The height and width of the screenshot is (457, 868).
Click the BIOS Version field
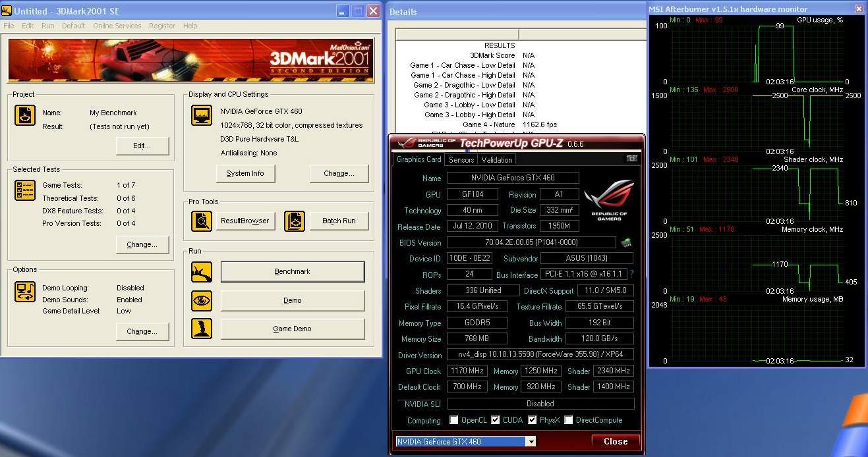coord(531,242)
